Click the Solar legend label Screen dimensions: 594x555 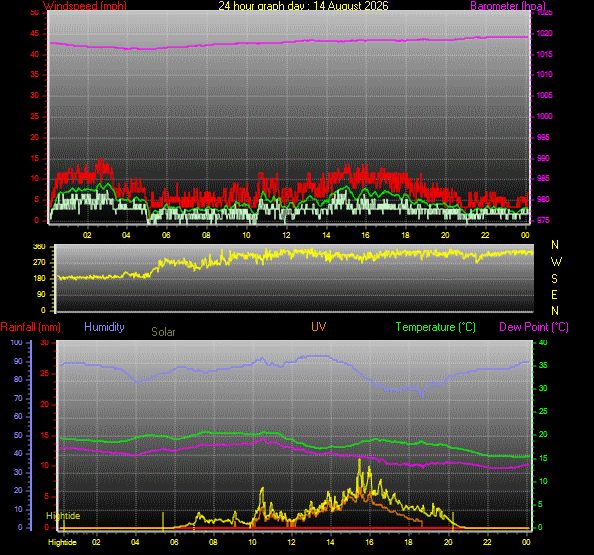(163, 332)
